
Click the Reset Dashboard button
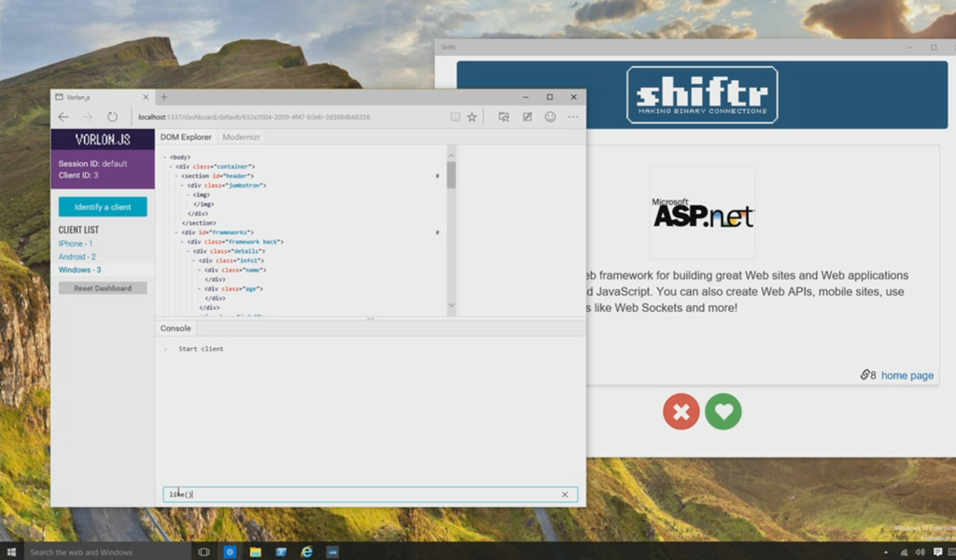(x=103, y=288)
